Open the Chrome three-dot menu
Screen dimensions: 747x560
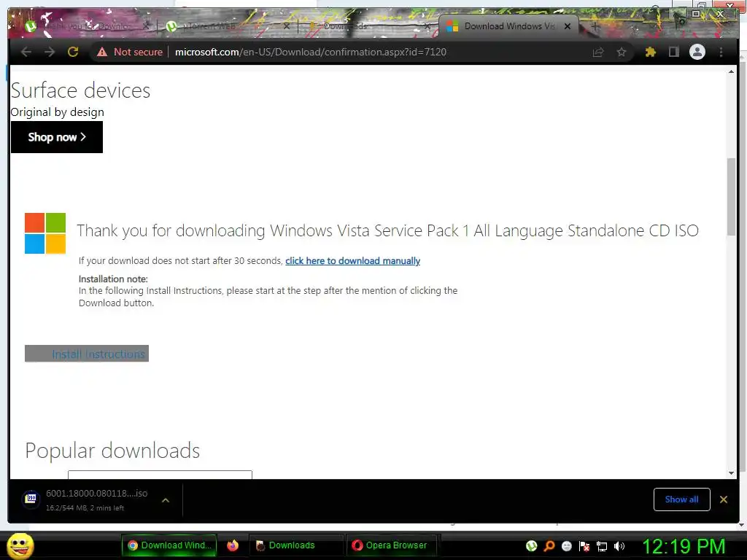click(721, 52)
